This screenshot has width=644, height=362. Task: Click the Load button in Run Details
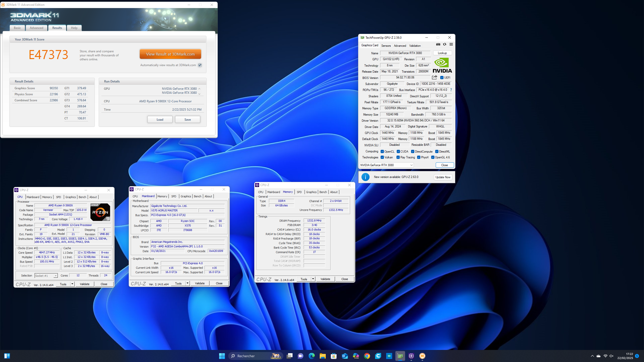click(160, 120)
